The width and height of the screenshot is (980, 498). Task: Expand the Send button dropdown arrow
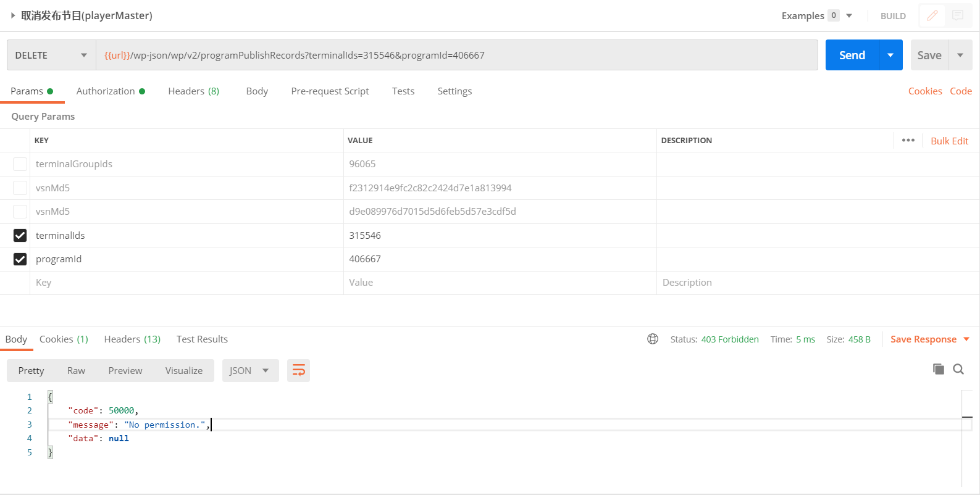pos(890,55)
